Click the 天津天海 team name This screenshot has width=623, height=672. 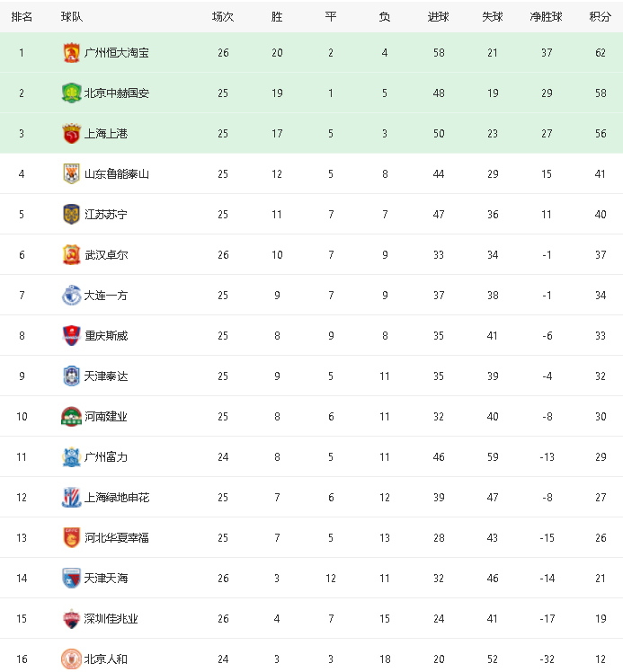[106, 579]
